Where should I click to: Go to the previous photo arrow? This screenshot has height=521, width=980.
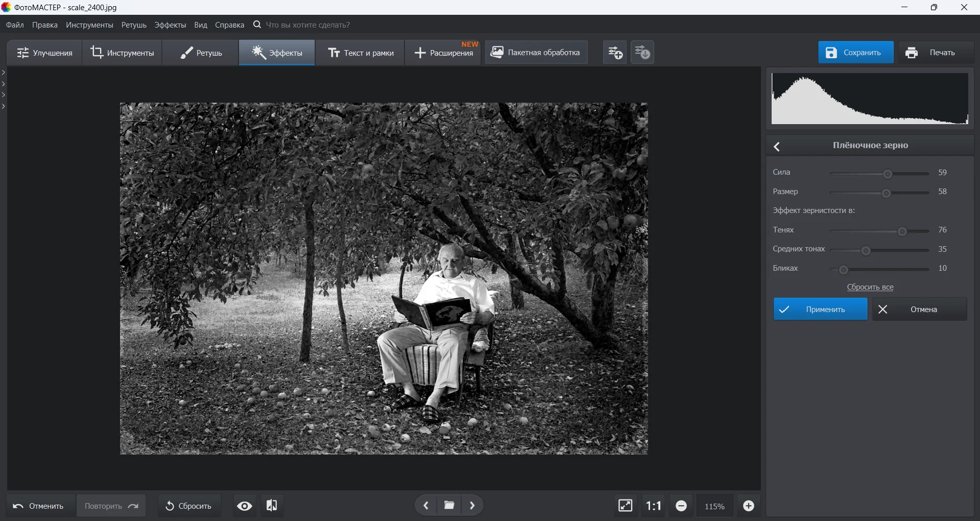(x=425, y=505)
